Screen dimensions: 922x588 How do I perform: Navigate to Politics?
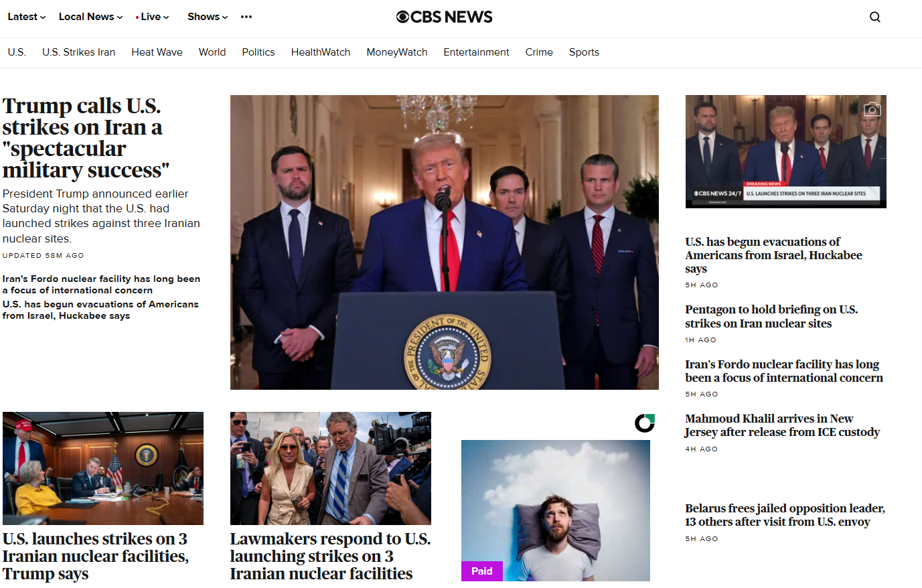(x=258, y=52)
